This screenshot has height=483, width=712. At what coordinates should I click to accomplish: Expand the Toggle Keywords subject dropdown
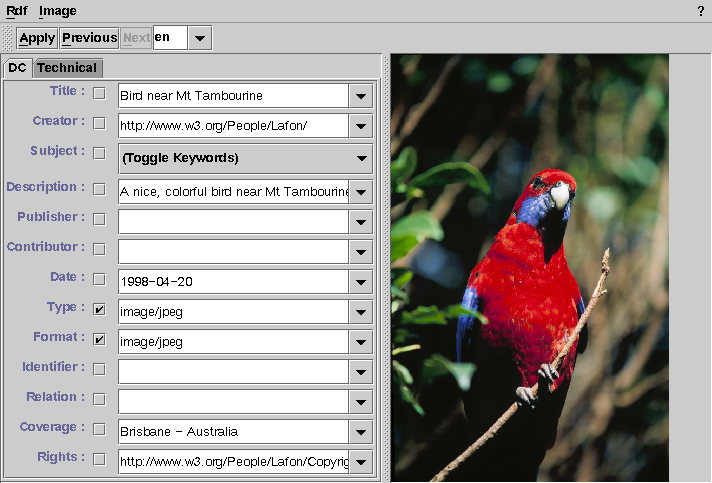(x=360, y=158)
